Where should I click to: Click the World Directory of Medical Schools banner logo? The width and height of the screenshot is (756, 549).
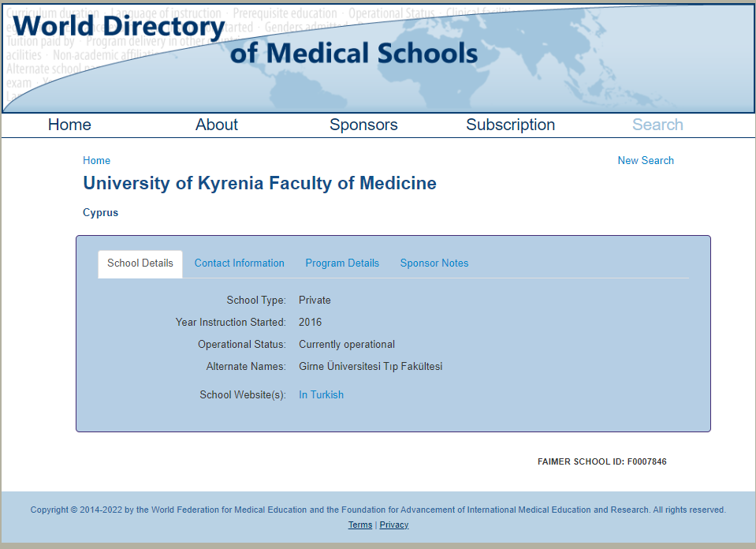click(x=244, y=39)
